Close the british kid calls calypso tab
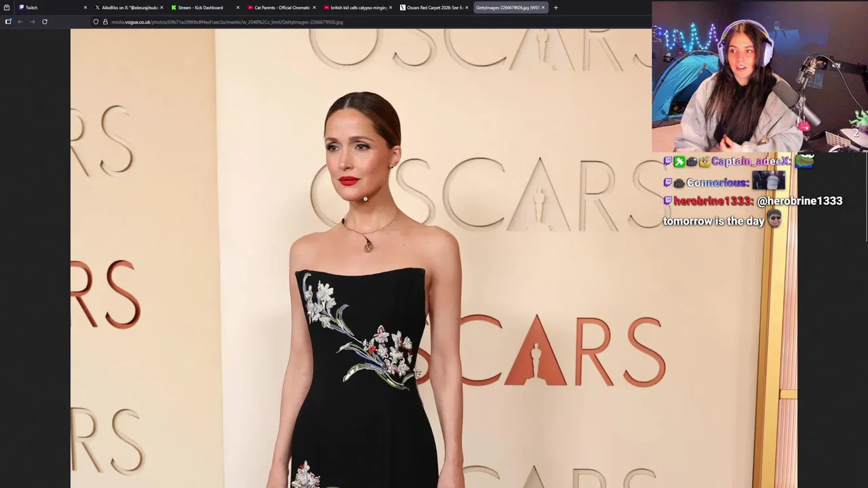The image size is (868, 488). 390,7
